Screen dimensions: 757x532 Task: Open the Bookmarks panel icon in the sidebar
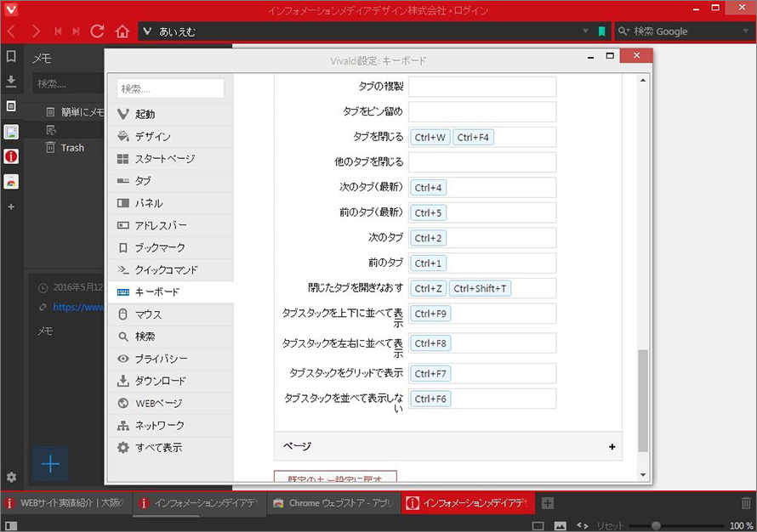point(11,56)
